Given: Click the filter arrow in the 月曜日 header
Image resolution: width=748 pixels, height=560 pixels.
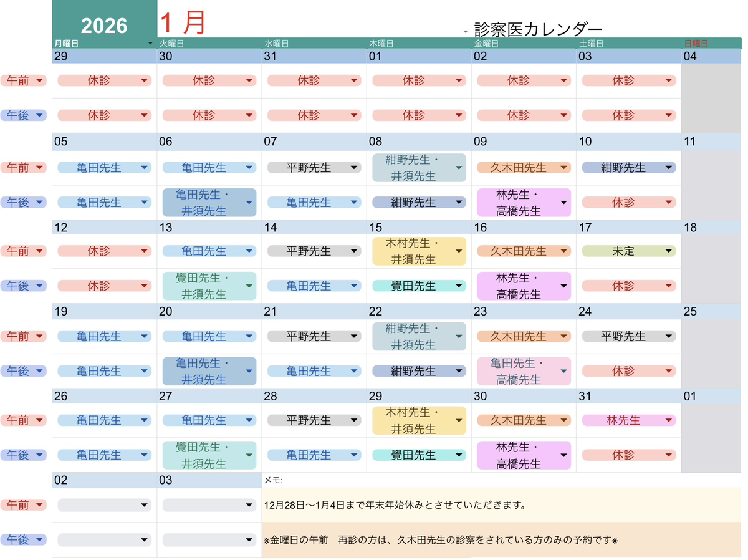Looking at the screenshot, I should [150, 44].
